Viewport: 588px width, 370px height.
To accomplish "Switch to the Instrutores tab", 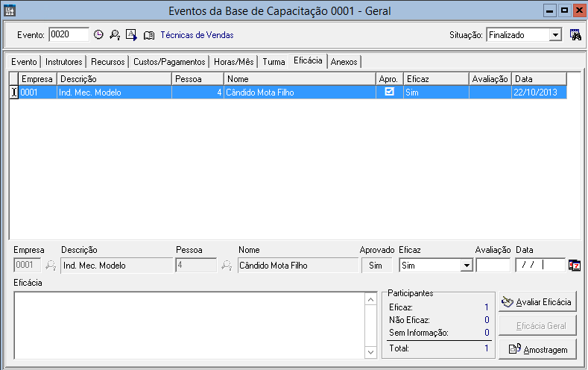I will pos(63,62).
